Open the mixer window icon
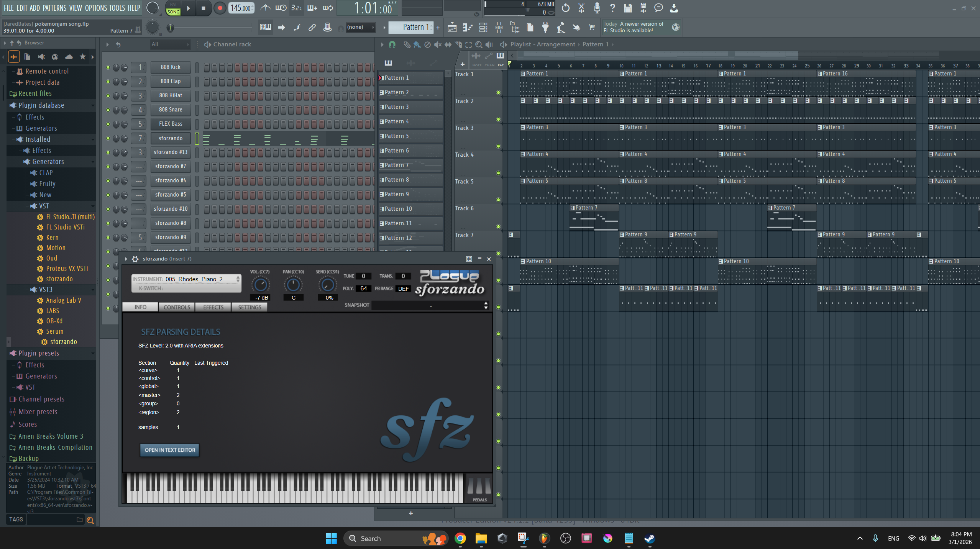This screenshot has width=980, height=549. click(x=499, y=27)
